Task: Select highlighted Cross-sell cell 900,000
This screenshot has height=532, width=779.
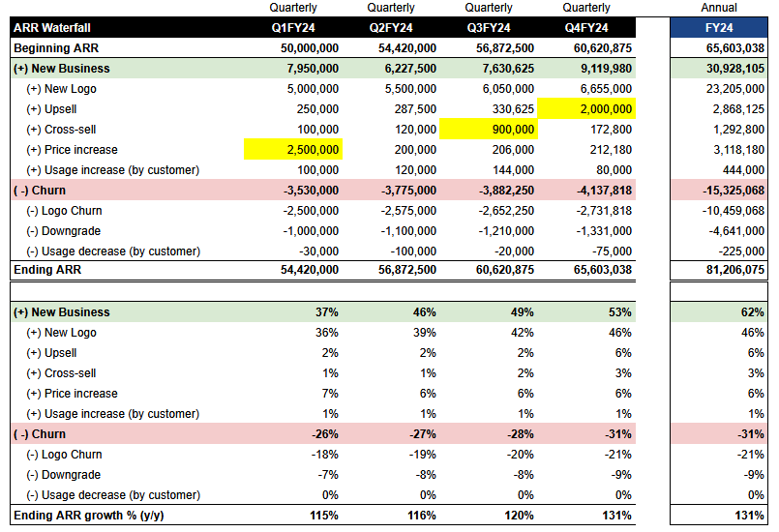Action: 489,130
